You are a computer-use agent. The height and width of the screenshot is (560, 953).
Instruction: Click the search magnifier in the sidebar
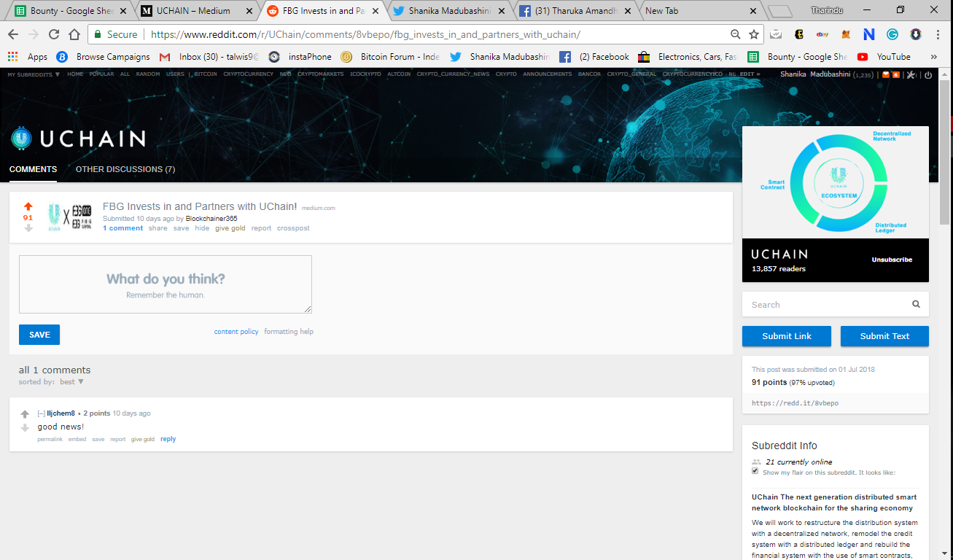tap(916, 305)
